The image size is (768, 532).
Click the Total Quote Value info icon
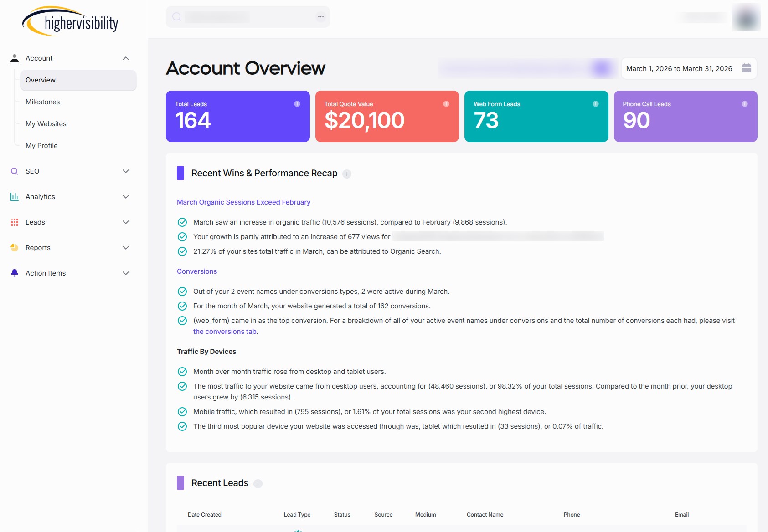coord(446,104)
